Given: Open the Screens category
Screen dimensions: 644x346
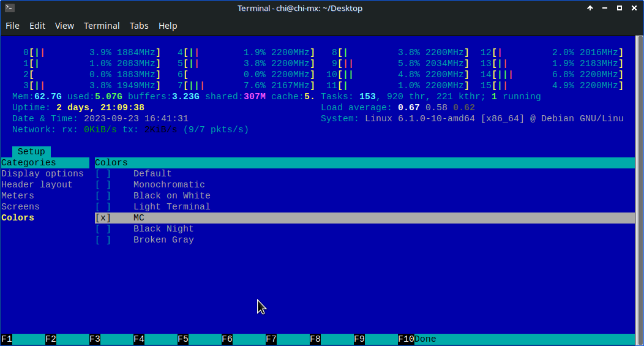Looking at the screenshot, I should (x=21, y=207).
